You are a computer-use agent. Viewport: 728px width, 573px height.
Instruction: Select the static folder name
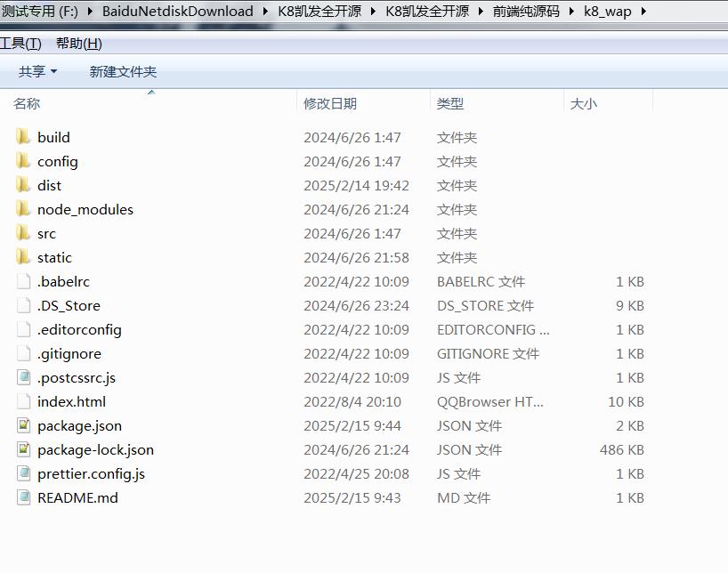click(x=54, y=257)
